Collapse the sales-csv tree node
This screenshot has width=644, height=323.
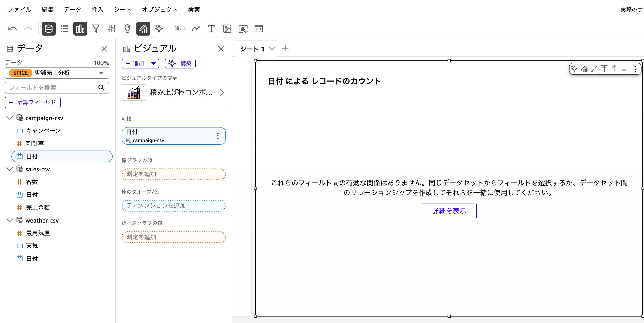click(x=10, y=169)
